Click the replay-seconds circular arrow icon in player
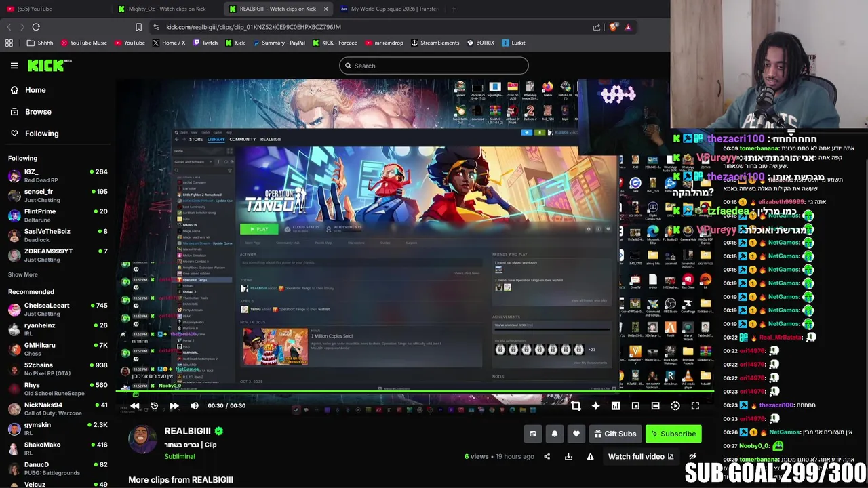Screen dimensions: 868x488 click(x=154, y=406)
